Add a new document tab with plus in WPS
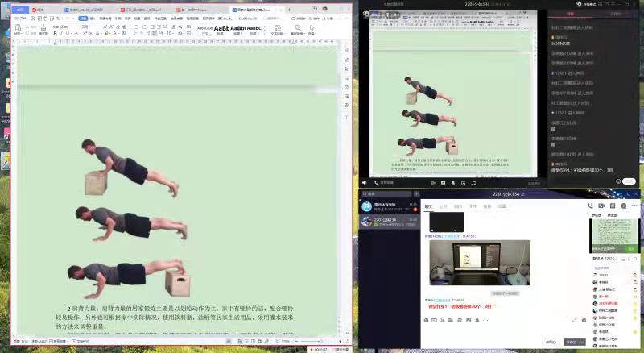The width and height of the screenshot is (644, 353). [290, 10]
